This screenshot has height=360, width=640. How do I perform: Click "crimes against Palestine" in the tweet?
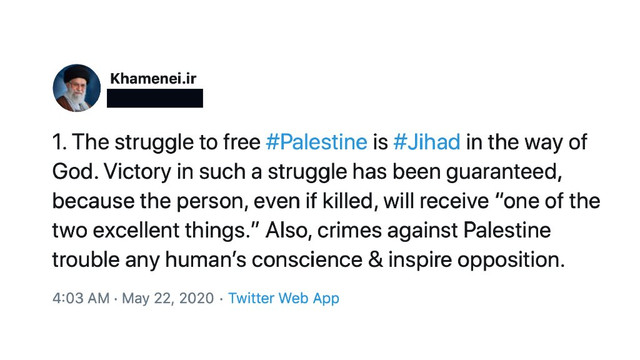point(434,231)
